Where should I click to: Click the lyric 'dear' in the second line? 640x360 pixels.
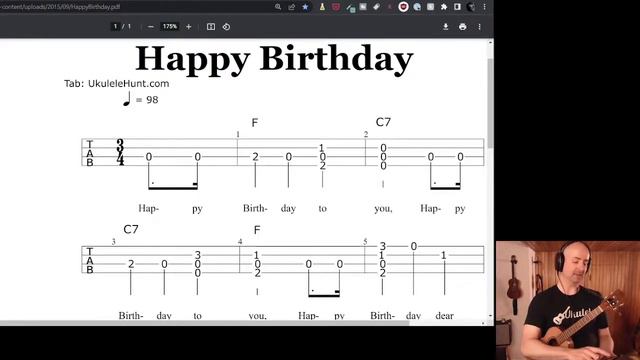tap(444, 316)
